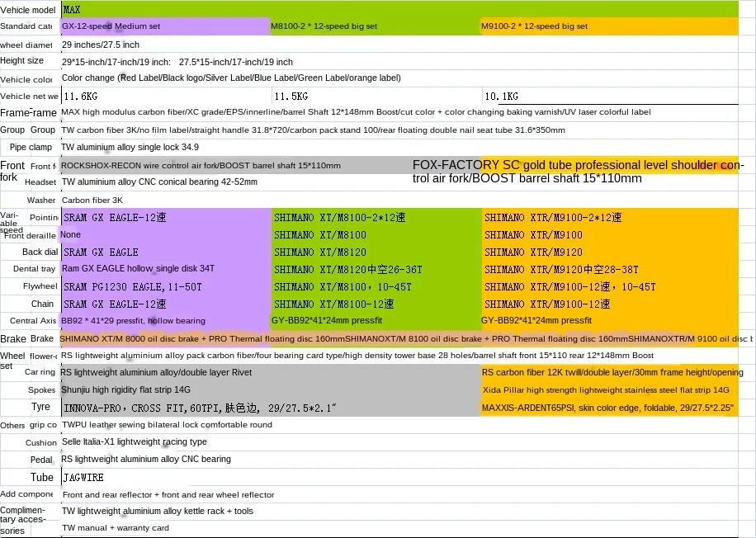Select SHIMANO XTR/M9100 front derailleur cell
756x538 pixels.
610,235
